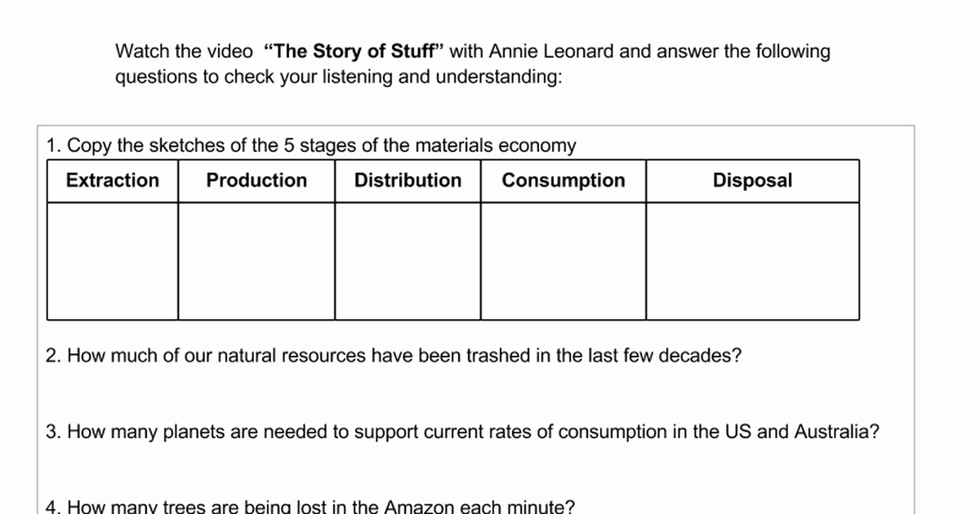The height and width of the screenshot is (514, 980).
Task: Click the empty cell under Extraction
Action: pos(113,261)
